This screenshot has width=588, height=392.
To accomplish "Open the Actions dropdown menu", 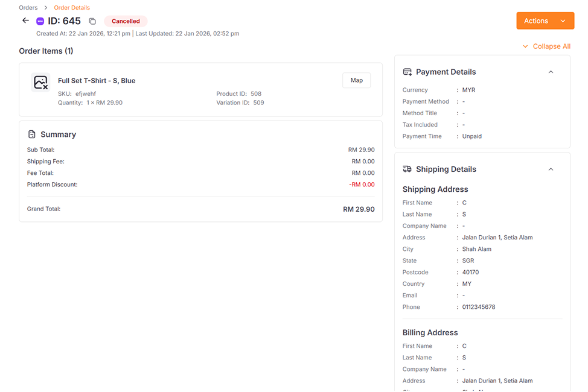I will 545,21.
